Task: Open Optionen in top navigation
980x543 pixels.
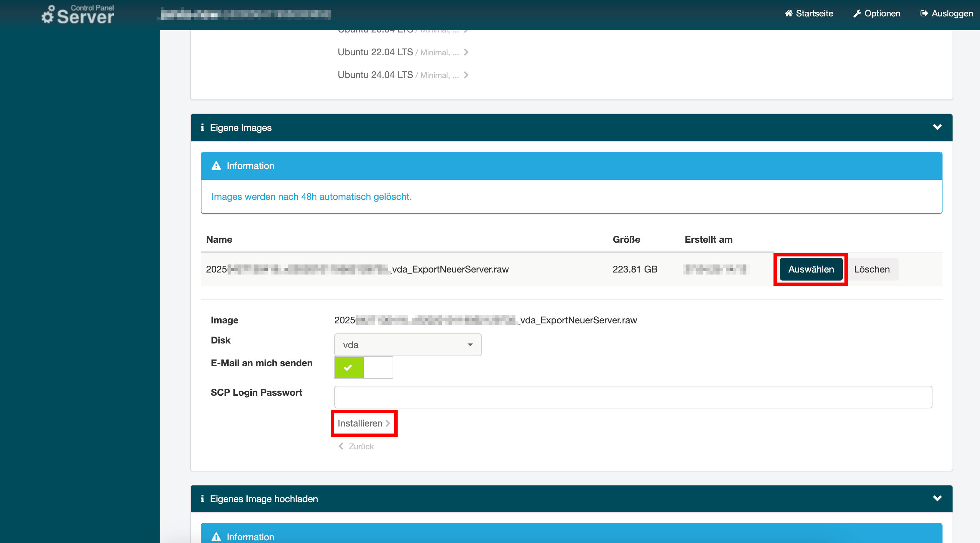Action: pos(877,13)
